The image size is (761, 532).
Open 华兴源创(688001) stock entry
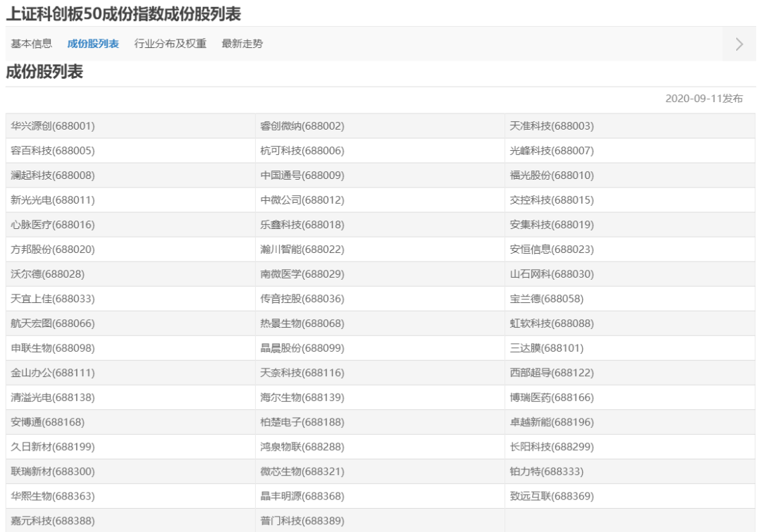pos(53,126)
